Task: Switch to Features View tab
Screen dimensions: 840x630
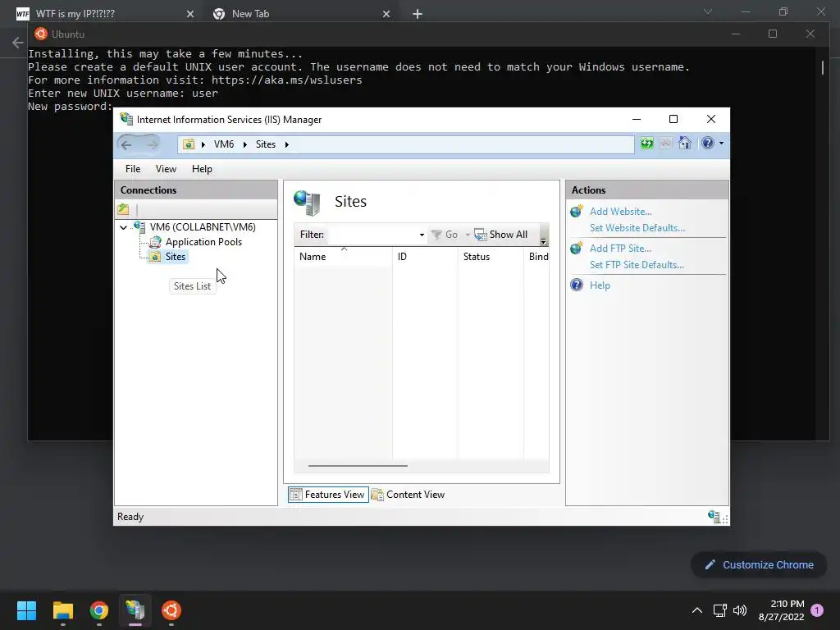Action: [328, 495]
